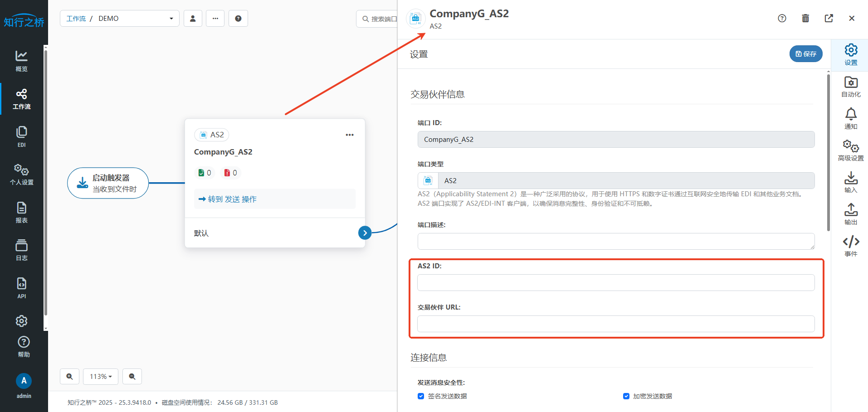
Task: Open port in new window icon
Action: pyautogui.click(x=829, y=18)
